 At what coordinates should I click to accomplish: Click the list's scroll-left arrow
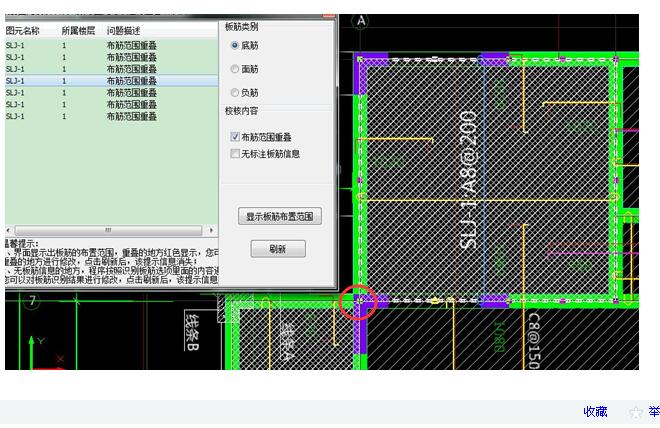[9, 230]
